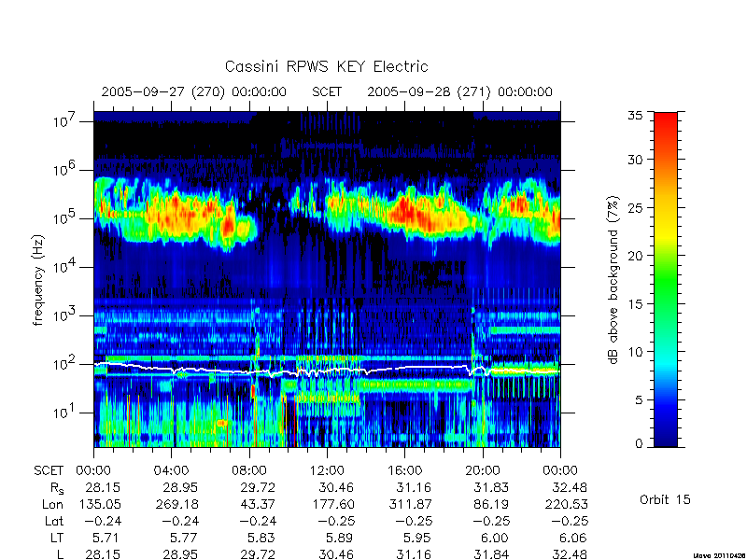Click the 10^5 frequency tick label
This screenshot has width=747, height=560.
[65, 218]
